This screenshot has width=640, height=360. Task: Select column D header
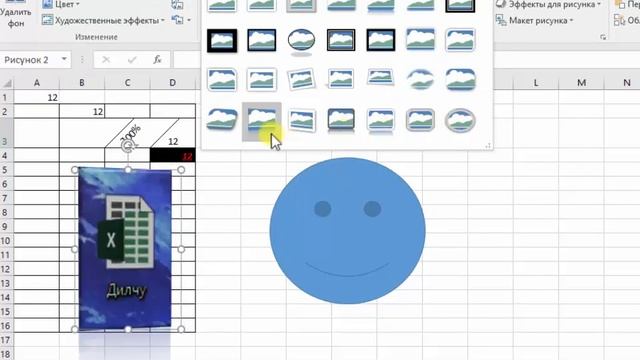[x=173, y=83]
